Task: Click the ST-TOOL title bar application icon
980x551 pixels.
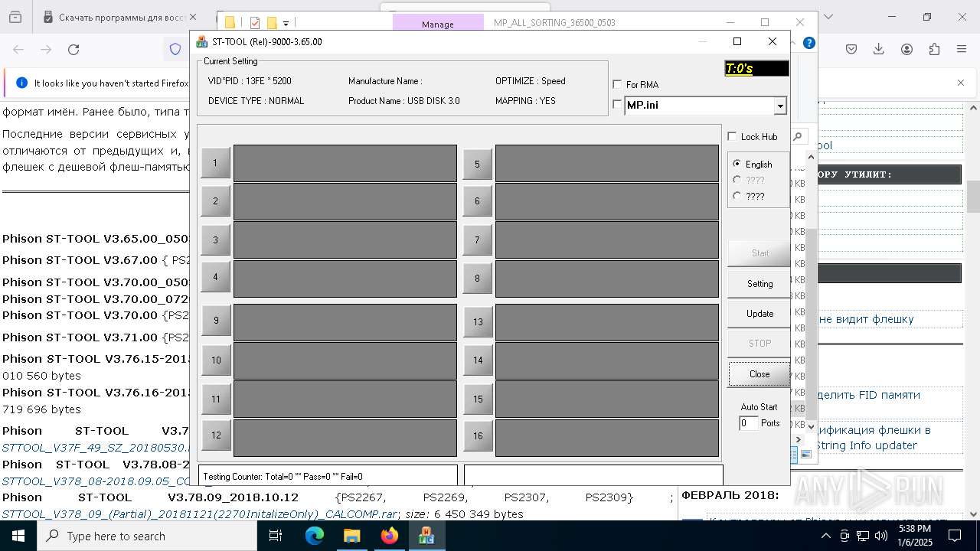Action: (x=202, y=42)
